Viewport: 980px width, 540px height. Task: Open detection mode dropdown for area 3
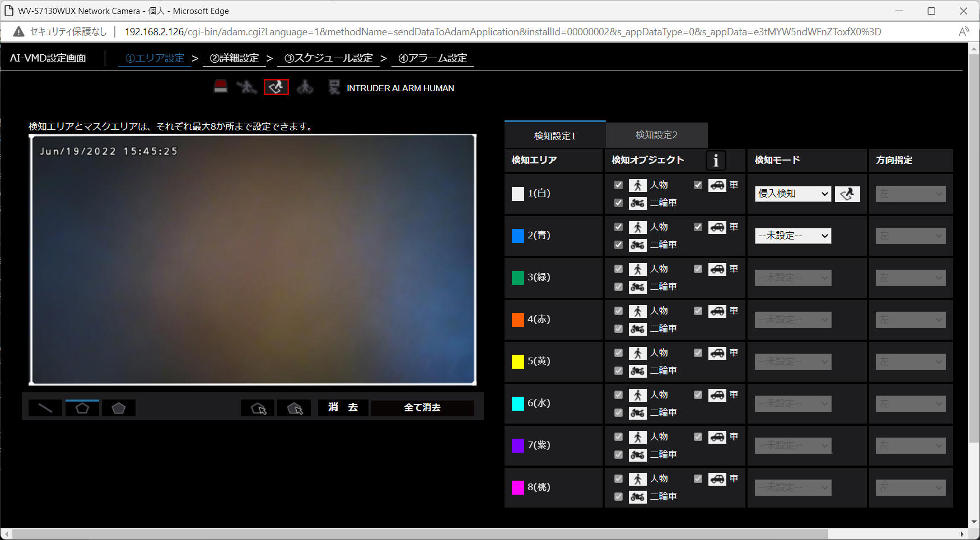tap(793, 278)
